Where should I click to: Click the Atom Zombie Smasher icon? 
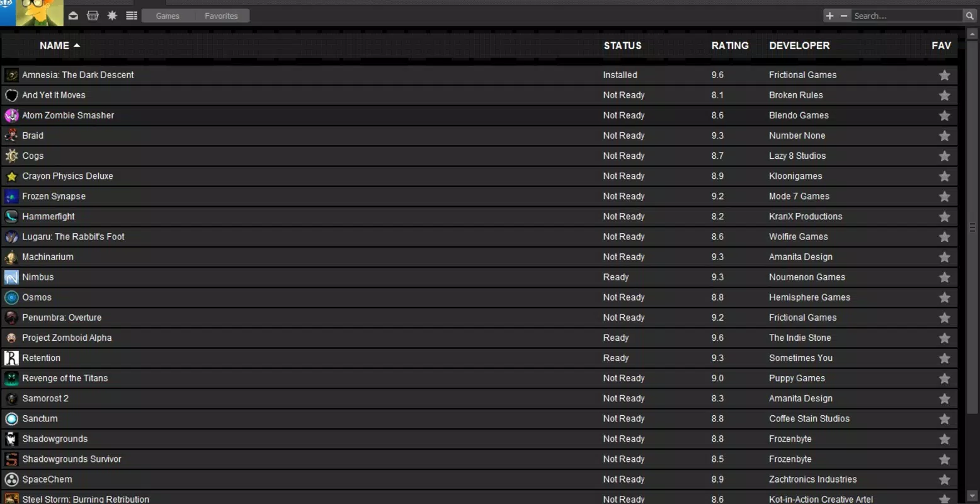11,115
